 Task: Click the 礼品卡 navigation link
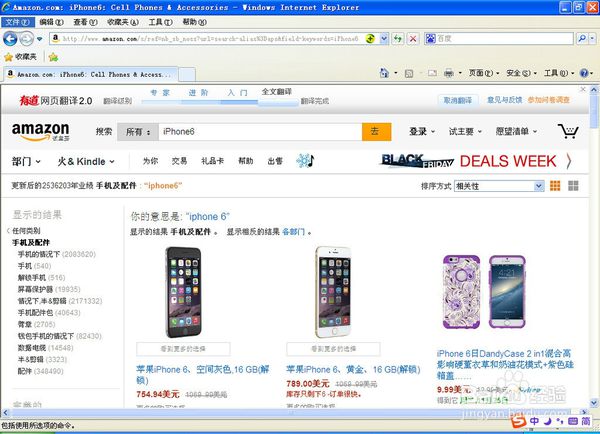pos(212,161)
